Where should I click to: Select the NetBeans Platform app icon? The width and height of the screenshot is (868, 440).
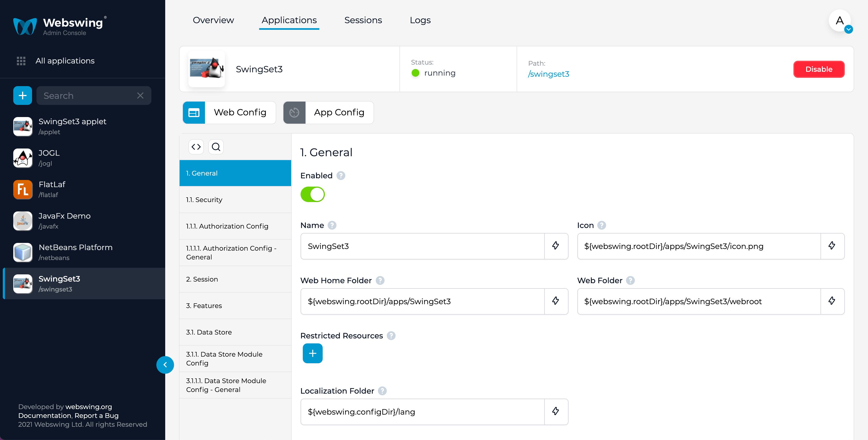click(x=23, y=252)
